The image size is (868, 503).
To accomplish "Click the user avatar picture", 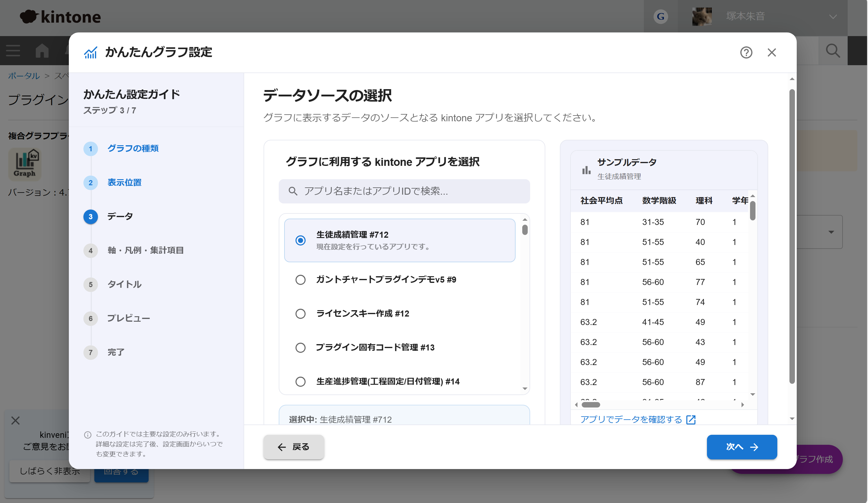I will pos(701,16).
